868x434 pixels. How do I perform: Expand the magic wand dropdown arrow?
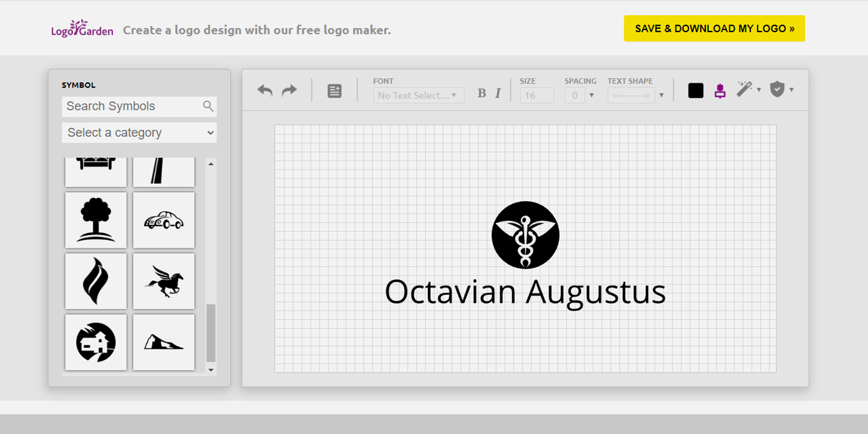point(759,90)
